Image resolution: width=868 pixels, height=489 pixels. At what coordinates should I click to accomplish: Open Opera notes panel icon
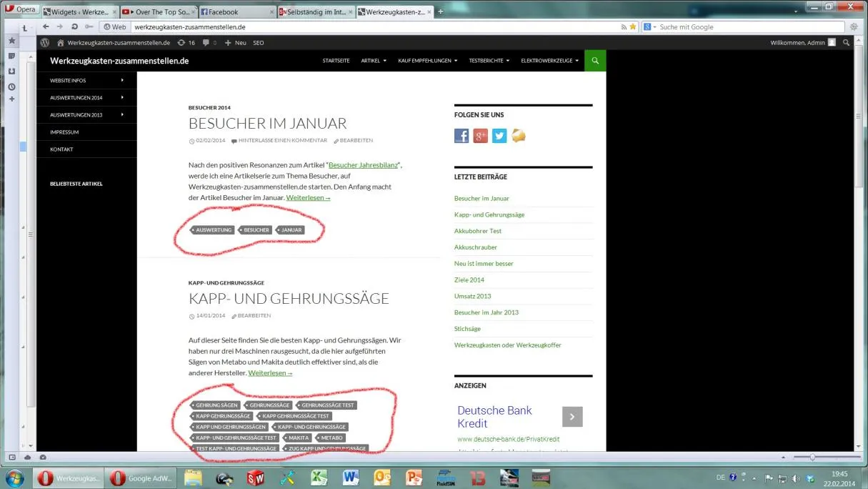point(11,56)
